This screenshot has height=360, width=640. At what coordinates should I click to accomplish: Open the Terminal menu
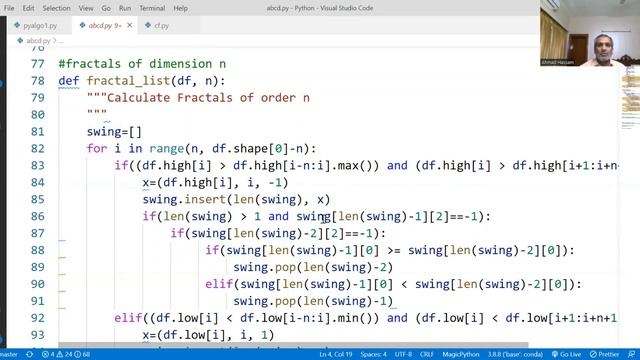[152, 8]
